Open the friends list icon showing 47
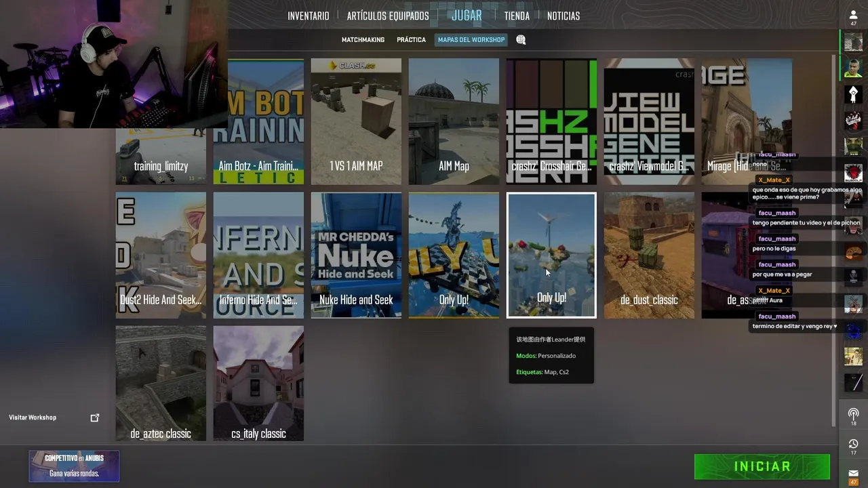Image resolution: width=868 pixels, height=488 pixels. [x=853, y=18]
